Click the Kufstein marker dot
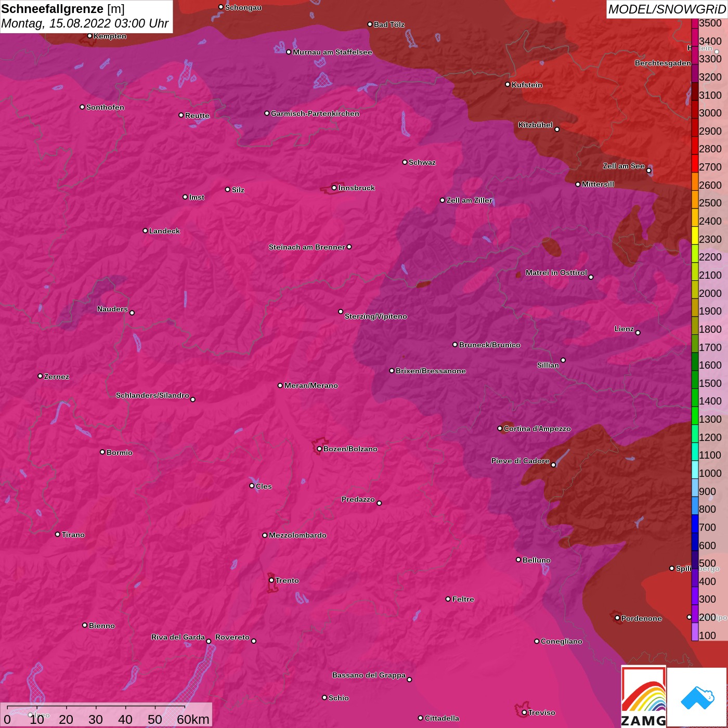This screenshot has width=728, height=728. point(508,84)
